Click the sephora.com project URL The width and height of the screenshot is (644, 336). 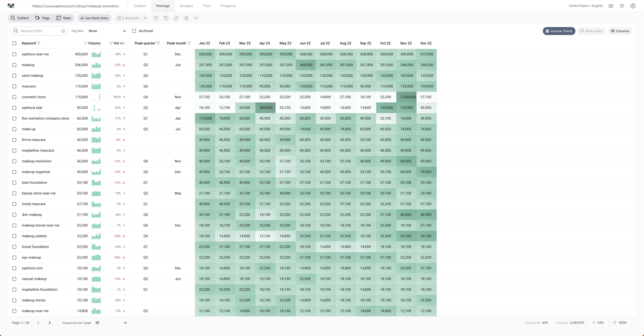coord(75,6)
